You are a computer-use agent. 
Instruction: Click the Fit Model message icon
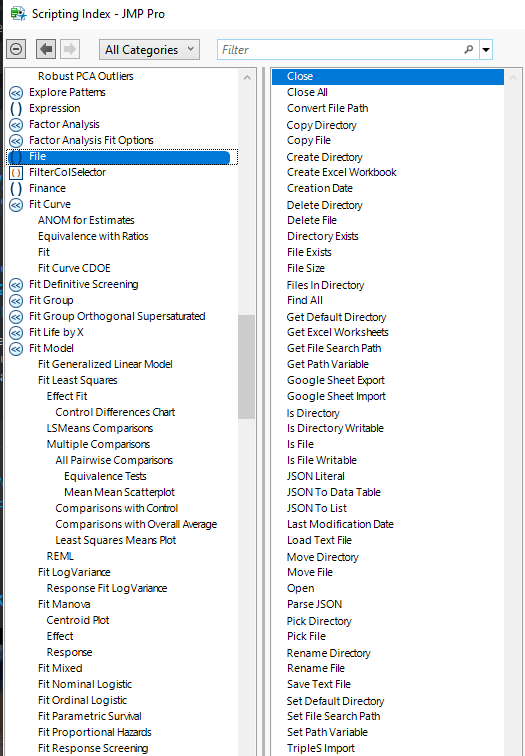coord(16,349)
